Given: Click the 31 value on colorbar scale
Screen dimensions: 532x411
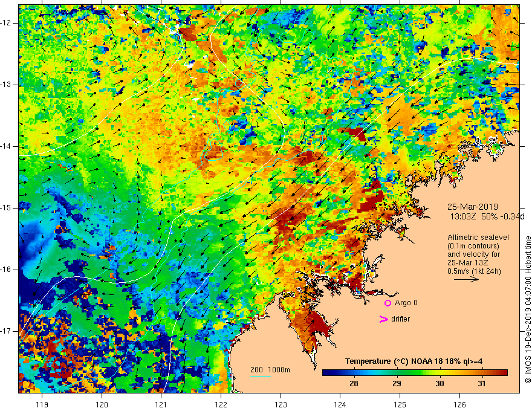Looking at the screenshot, I should pyautogui.click(x=481, y=384).
